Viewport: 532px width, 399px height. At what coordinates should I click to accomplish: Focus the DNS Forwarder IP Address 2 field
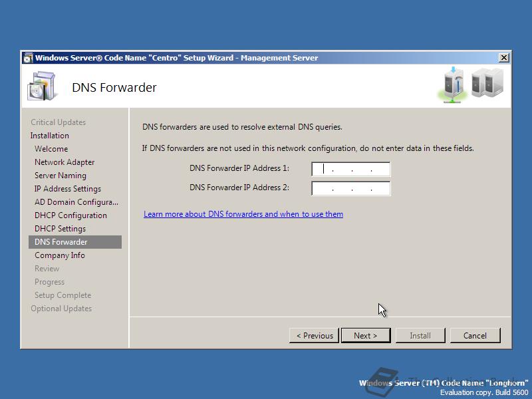coord(351,189)
